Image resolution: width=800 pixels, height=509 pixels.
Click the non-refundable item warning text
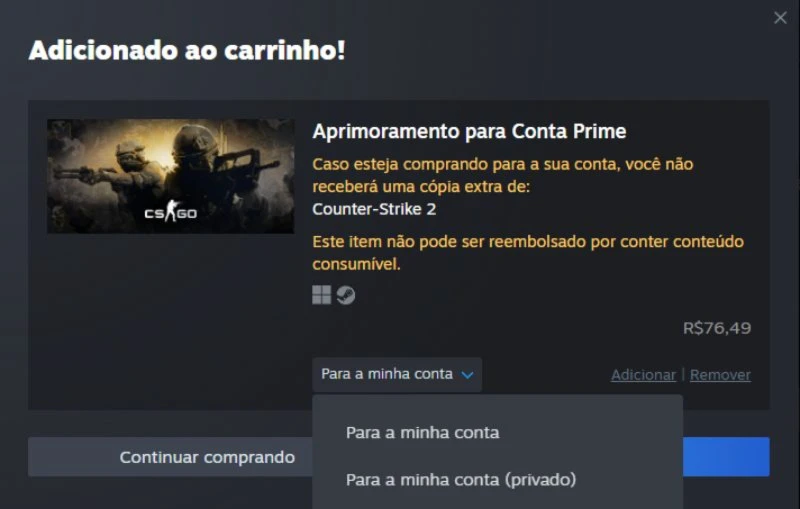(x=528, y=252)
